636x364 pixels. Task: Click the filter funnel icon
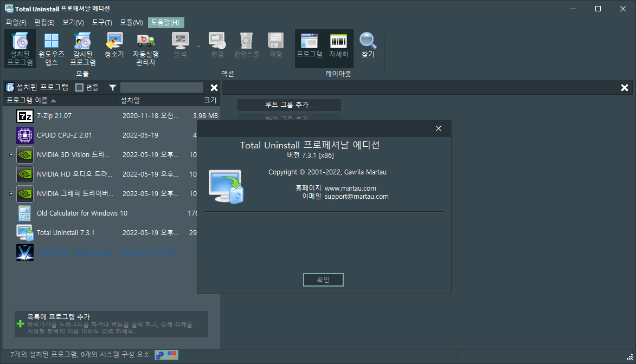click(113, 88)
